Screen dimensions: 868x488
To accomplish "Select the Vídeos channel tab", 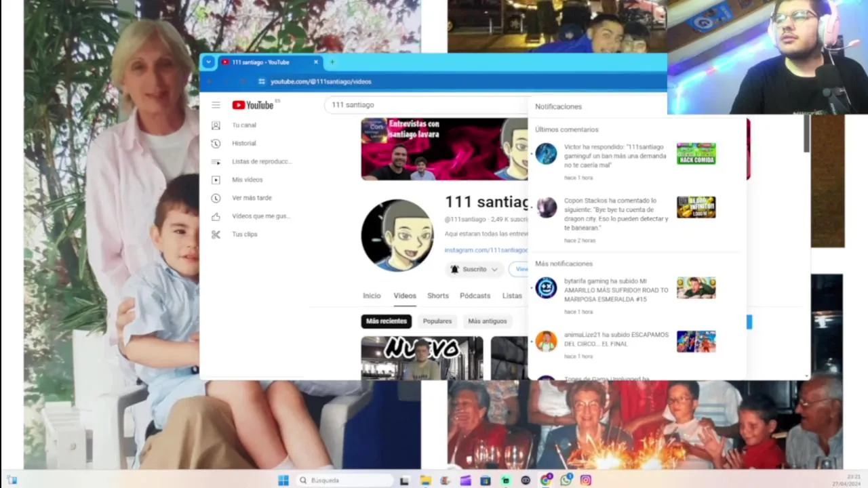I will [x=405, y=296].
